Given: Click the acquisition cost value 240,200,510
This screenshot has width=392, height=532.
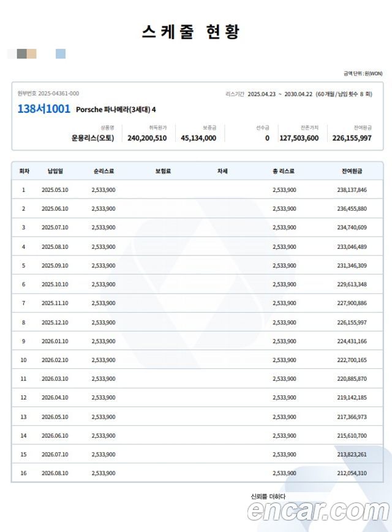Looking at the screenshot, I should tap(147, 139).
